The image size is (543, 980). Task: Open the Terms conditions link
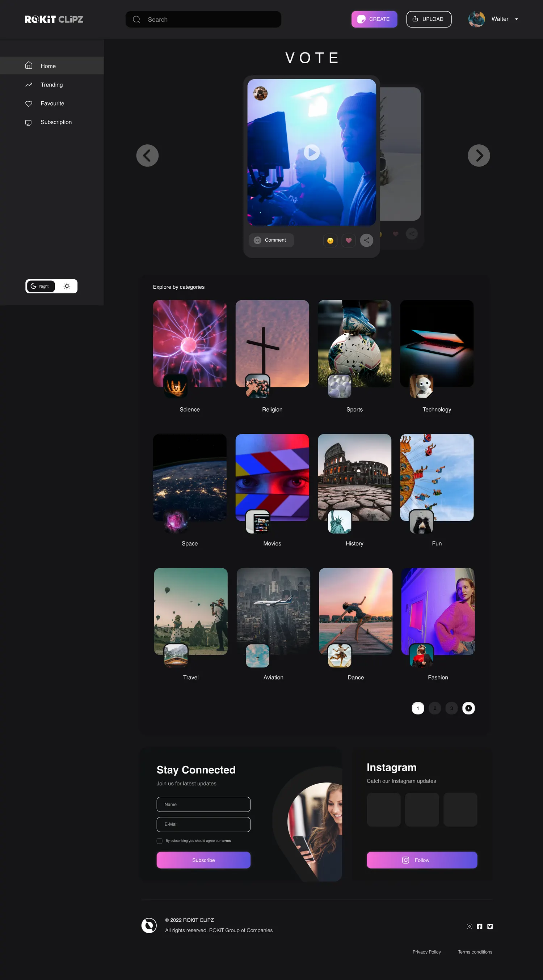point(475,952)
